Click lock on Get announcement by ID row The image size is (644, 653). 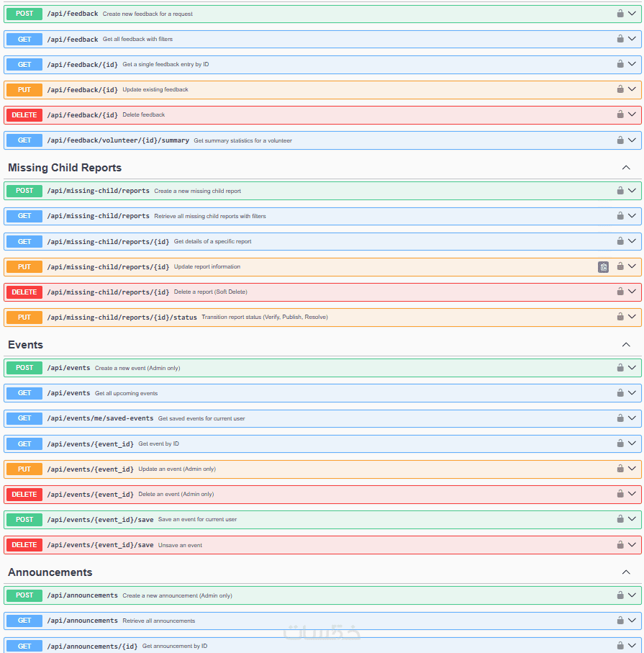pos(620,646)
